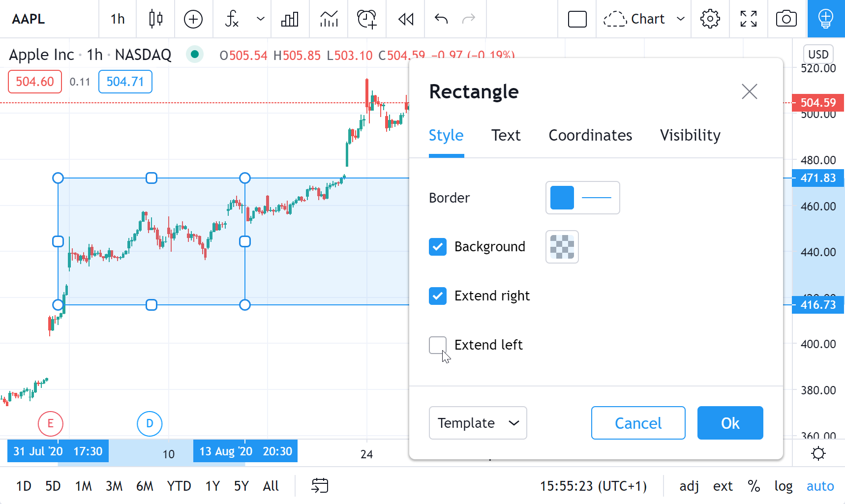Click the green market status dot
This screenshot has height=504, width=845.
(x=195, y=54)
